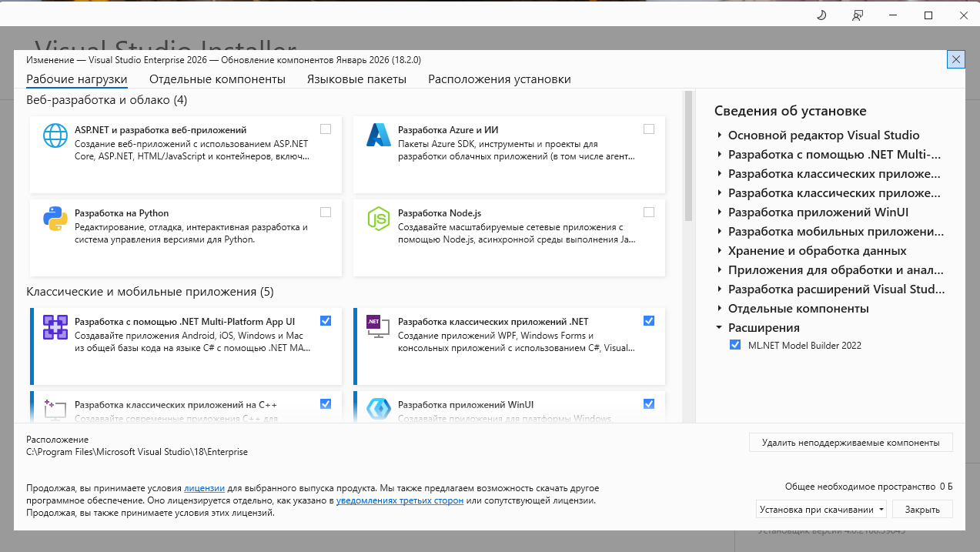Uncheck ML.NET Model Builder 2022 extension
Viewport: 980px width, 552px height.
[x=734, y=346]
